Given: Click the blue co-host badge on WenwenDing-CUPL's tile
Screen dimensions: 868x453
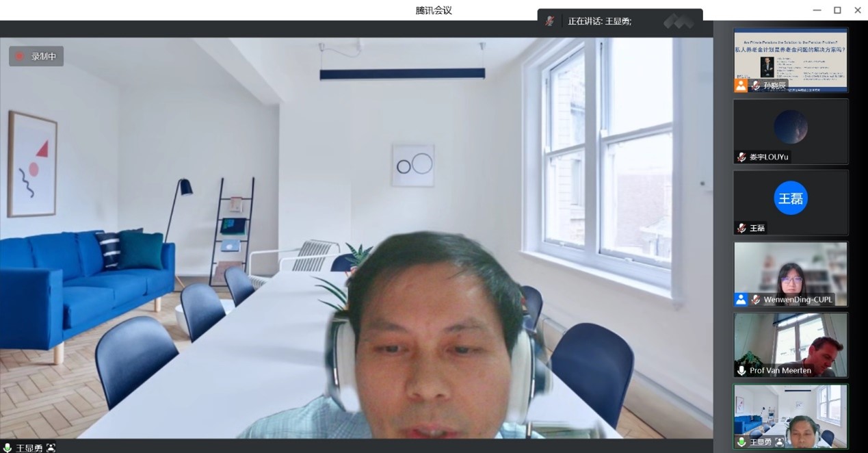Looking at the screenshot, I should click(741, 299).
